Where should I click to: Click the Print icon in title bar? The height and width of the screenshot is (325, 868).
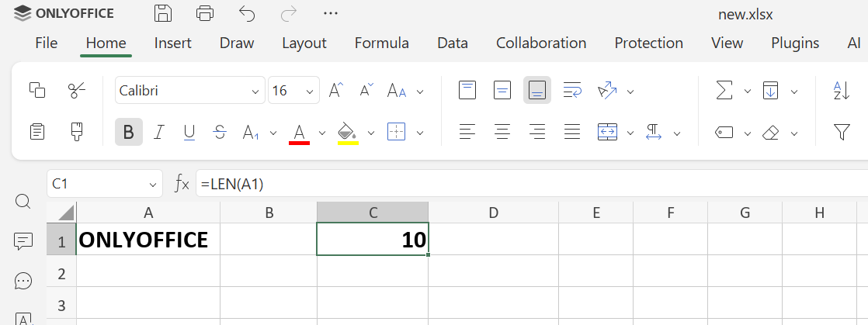(x=205, y=13)
